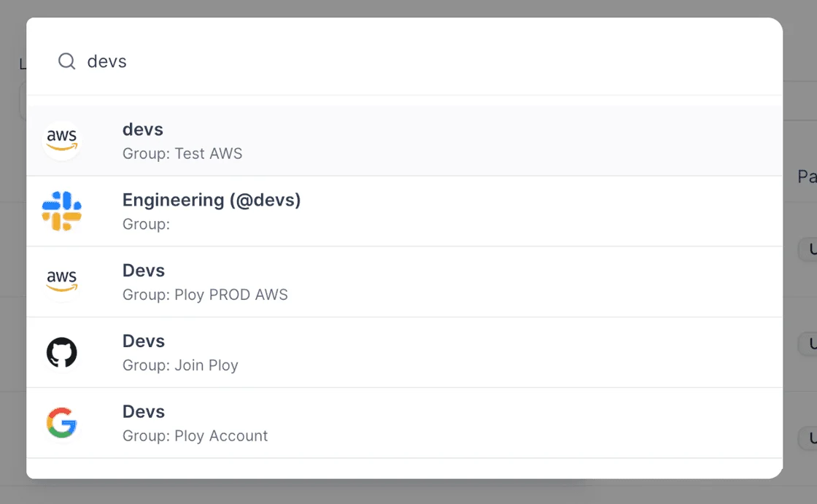Screen dimensions: 817x504
Task: Select the 'devs' result title
Action: point(143,129)
